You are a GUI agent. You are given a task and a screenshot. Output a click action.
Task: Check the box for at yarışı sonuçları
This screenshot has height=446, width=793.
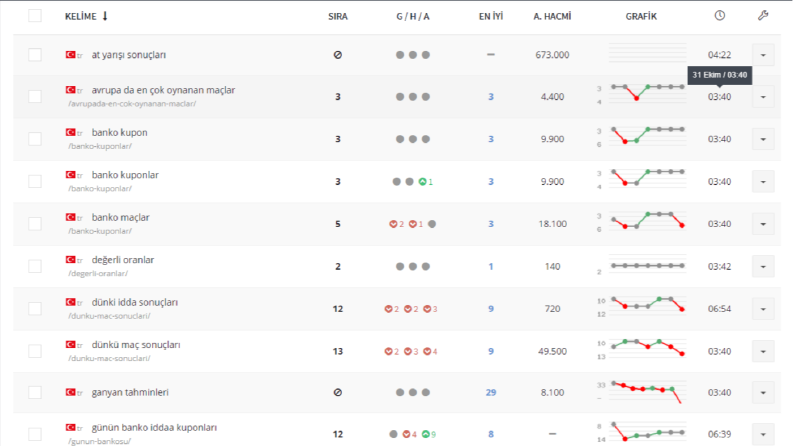click(35, 55)
